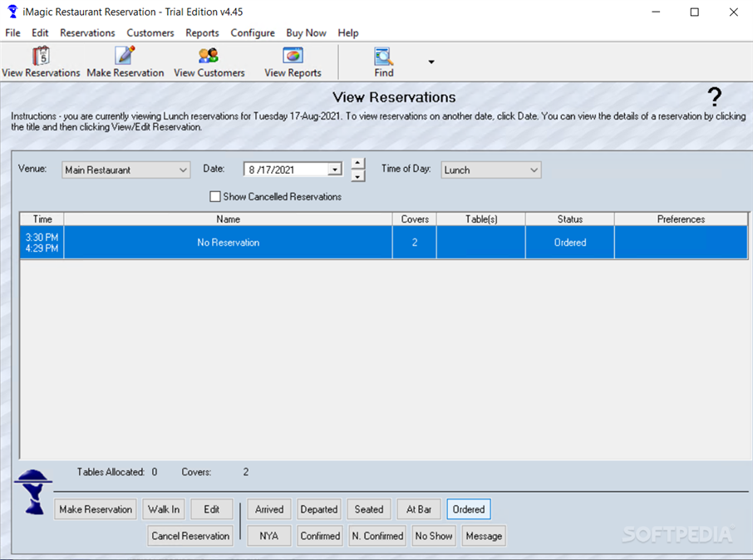Open the File menu
Viewport: 753px width, 560px height.
pos(12,32)
